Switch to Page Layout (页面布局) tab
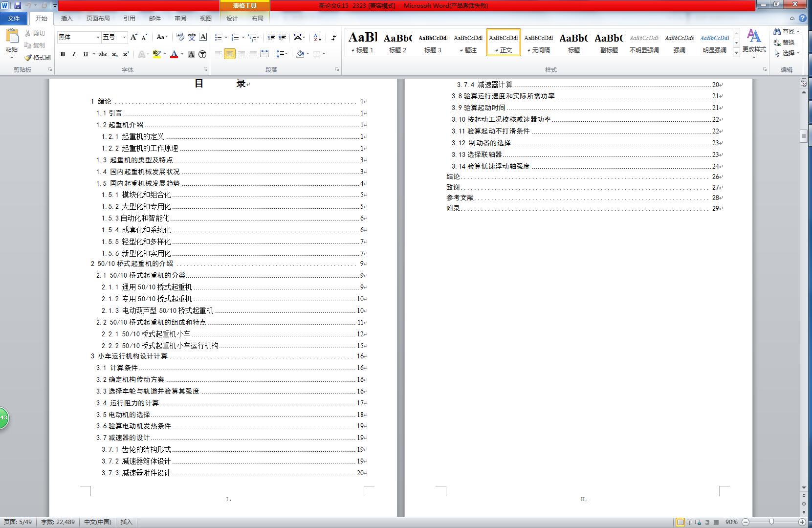Screen dimensions: 812x528 pos(98,18)
